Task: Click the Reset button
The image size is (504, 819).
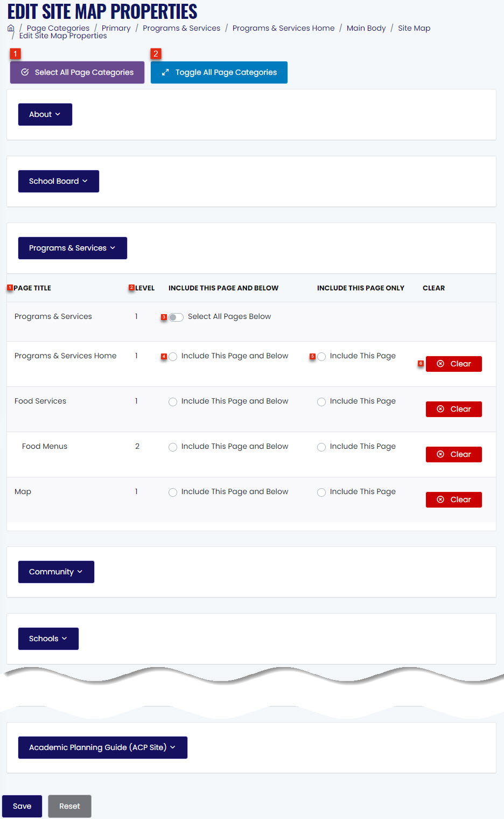Action: pyautogui.click(x=69, y=806)
